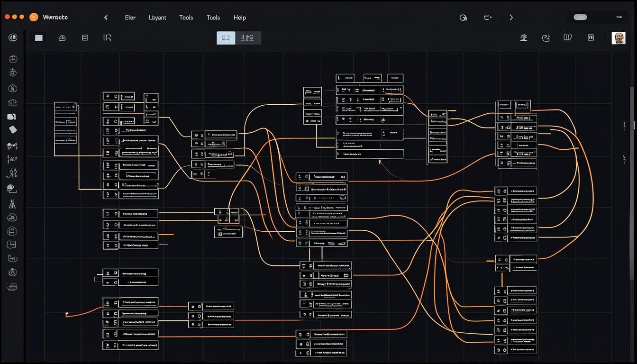Viewport: 637px width, 364px height.
Task: Select the sparkle arrows sidebar icon
Action: (x=12, y=159)
